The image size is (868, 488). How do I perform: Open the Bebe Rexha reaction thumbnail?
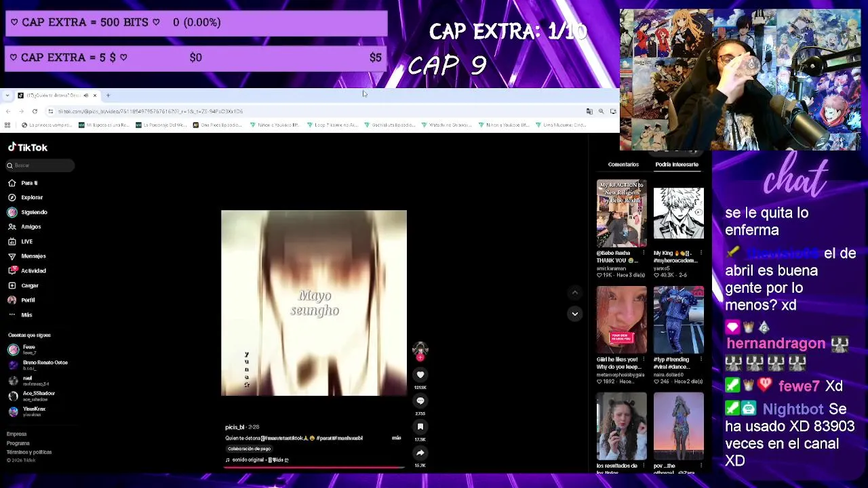(x=622, y=213)
